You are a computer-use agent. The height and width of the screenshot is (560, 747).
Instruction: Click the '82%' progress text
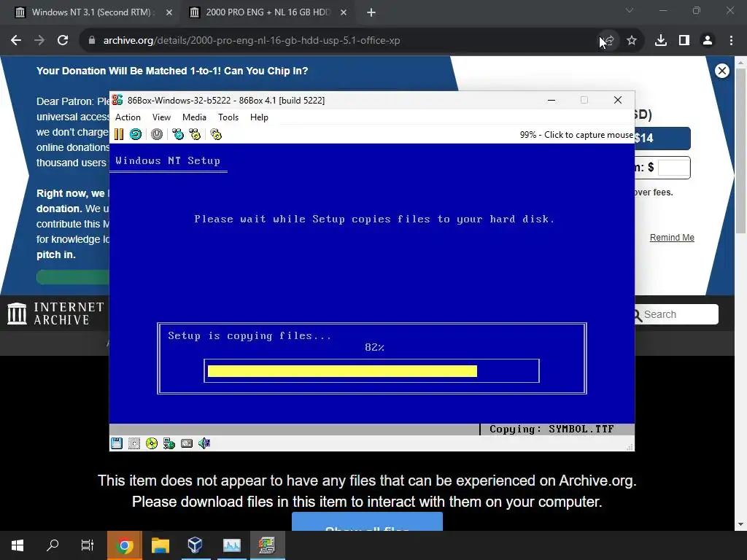[x=374, y=348]
